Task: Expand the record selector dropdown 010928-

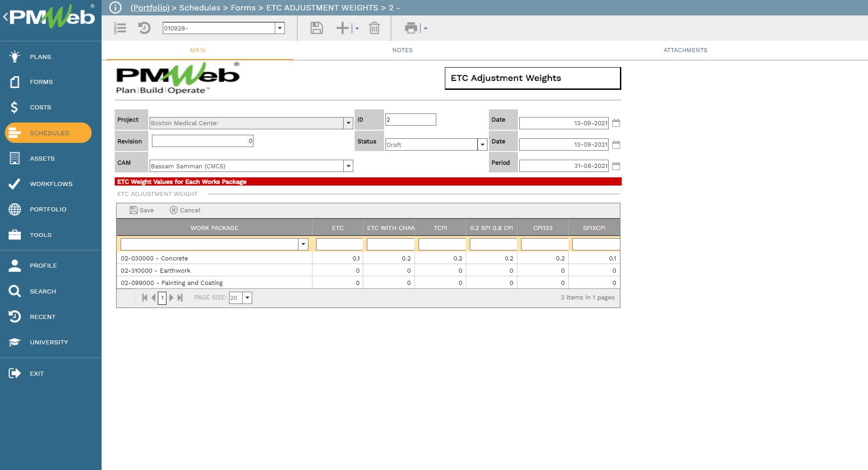Action: [x=280, y=28]
